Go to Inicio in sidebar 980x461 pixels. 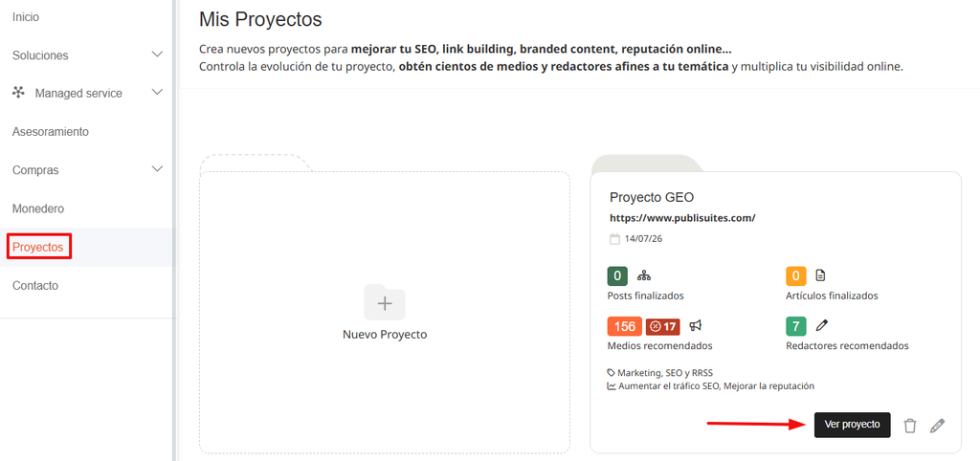[26, 17]
